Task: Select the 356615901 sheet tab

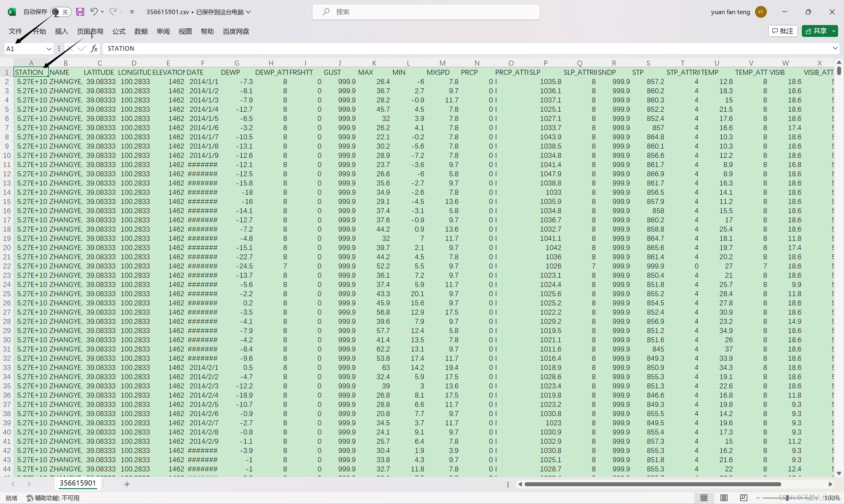Action: (x=77, y=483)
